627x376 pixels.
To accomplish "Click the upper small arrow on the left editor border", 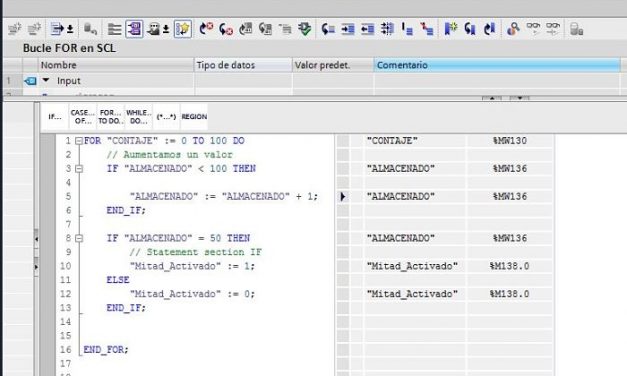I will click(36, 239).
